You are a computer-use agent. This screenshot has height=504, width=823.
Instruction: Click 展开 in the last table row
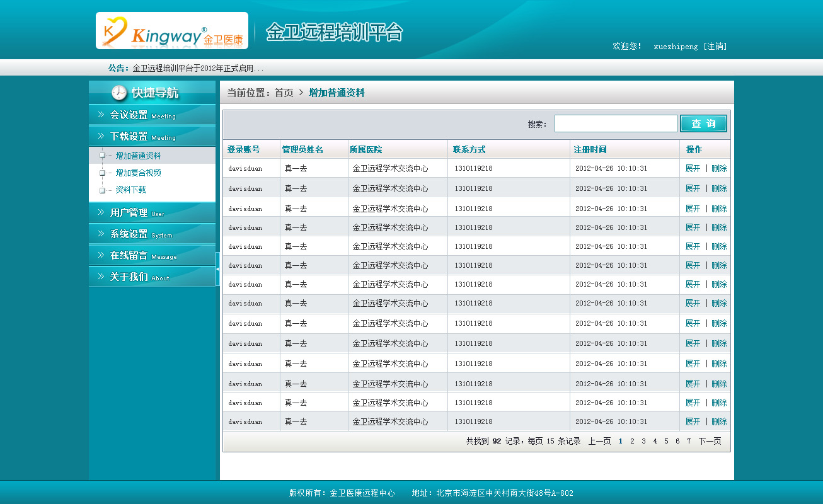click(x=693, y=421)
